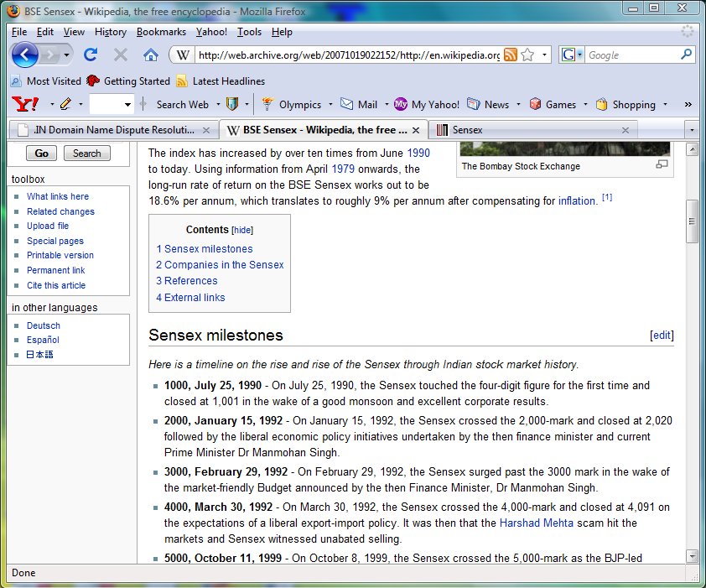The image size is (706, 588).
Task: Open the File menu
Action: [x=19, y=32]
